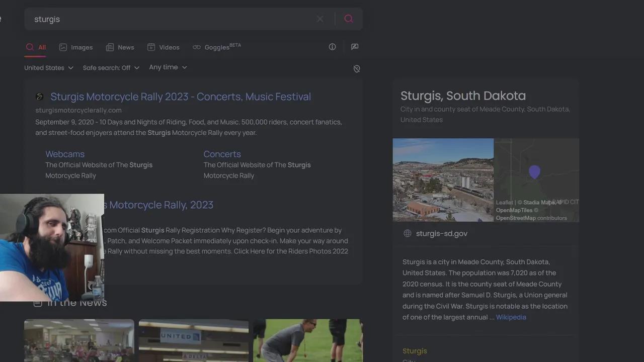Image resolution: width=644 pixels, height=362 pixels.
Task: Open the news thumbnail with people on grass
Action: tap(308, 340)
